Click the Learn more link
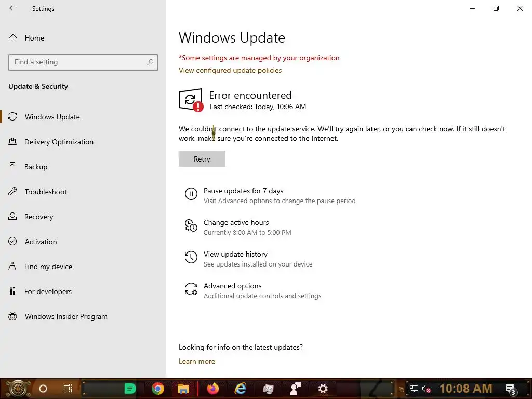This screenshot has width=532, height=399. tap(197, 362)
